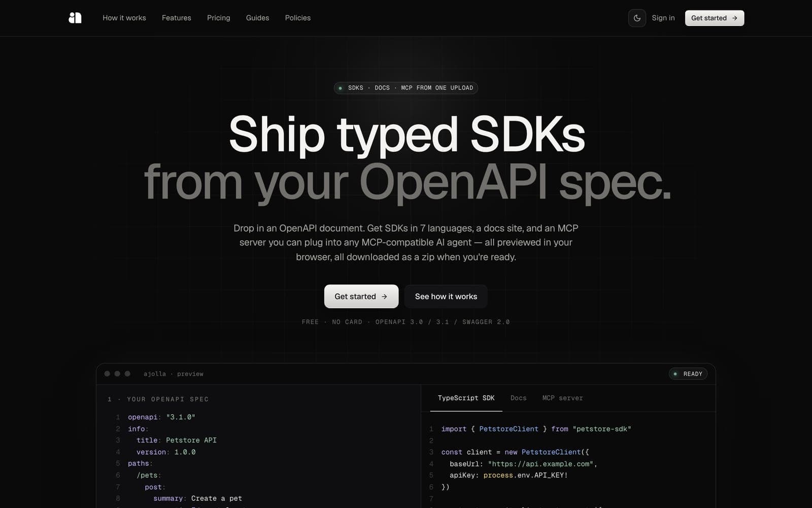Click the 'YOUR OPENAPI SPEC' label

168,399
